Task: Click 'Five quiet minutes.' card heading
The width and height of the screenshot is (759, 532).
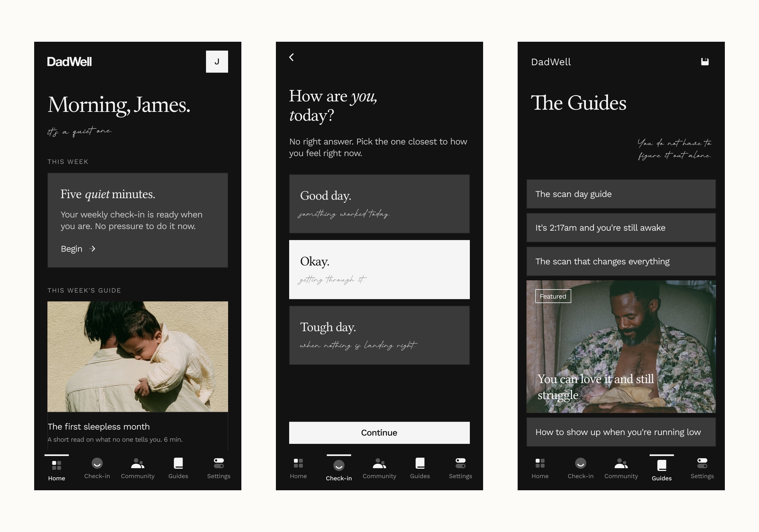Action: pyautogui.click(x=108, y=194)
